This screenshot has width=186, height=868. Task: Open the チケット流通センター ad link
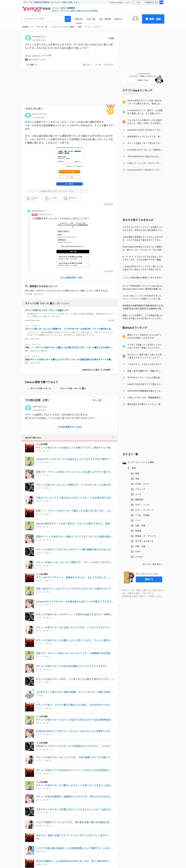coord(47,310)
